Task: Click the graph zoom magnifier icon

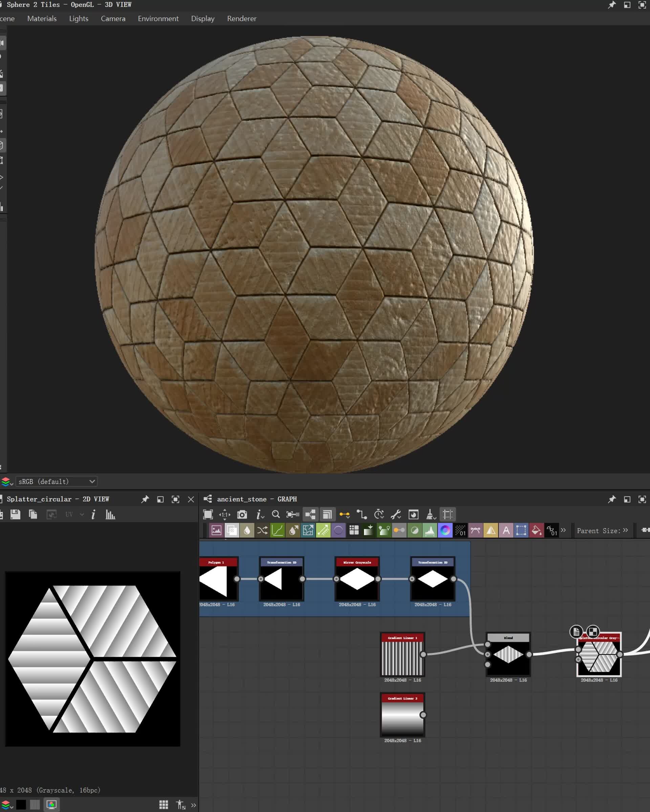Action: [276, 515]
